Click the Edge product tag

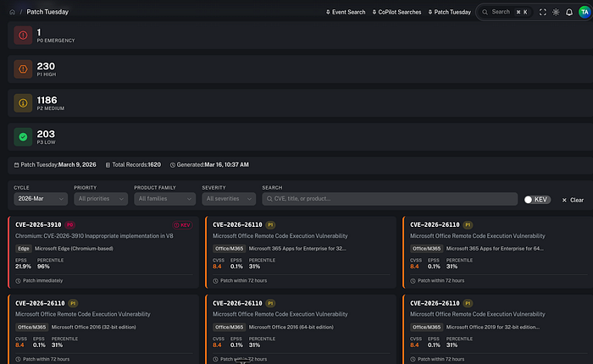tap(24, 249)
